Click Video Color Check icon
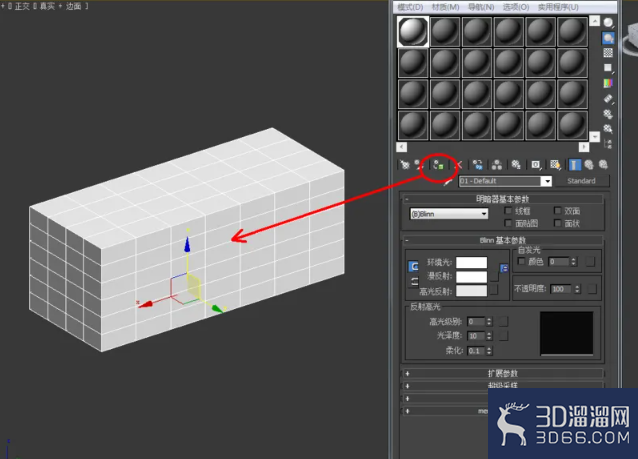 pyautogui.click(x=608, y=83)
